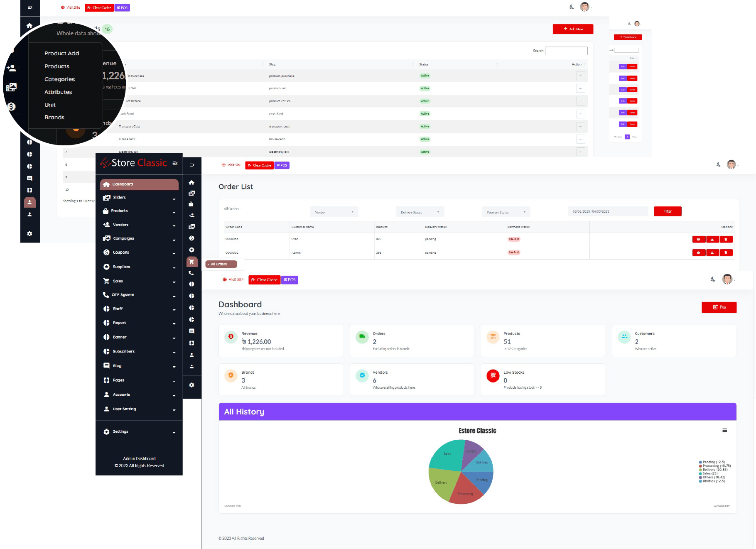The height and width of the screenshot is (549, 756).
Task: Click the Search input field
Action: tap(566, 51)
